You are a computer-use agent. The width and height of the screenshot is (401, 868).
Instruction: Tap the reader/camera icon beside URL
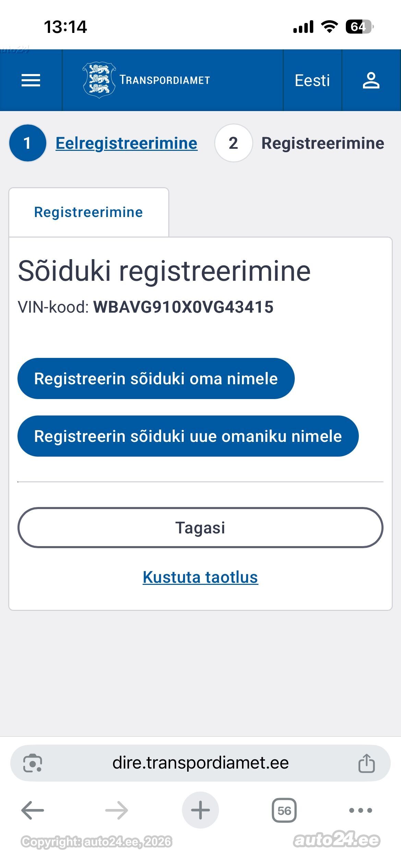33,763
